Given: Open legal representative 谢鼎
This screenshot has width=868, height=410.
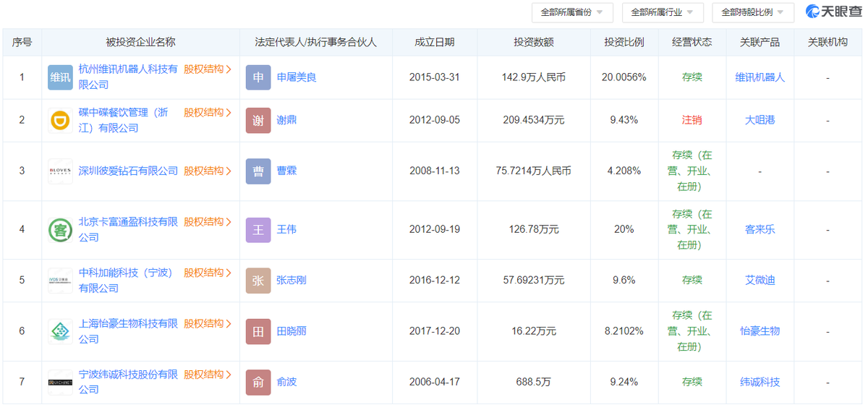Looking at the screenshot, I should point(286,120).
